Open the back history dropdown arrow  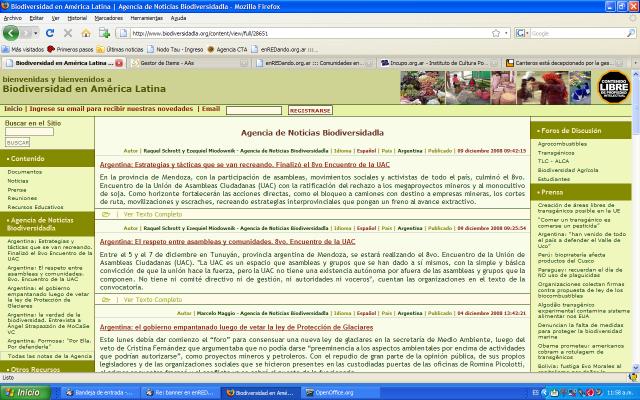(x=36, y=33)
